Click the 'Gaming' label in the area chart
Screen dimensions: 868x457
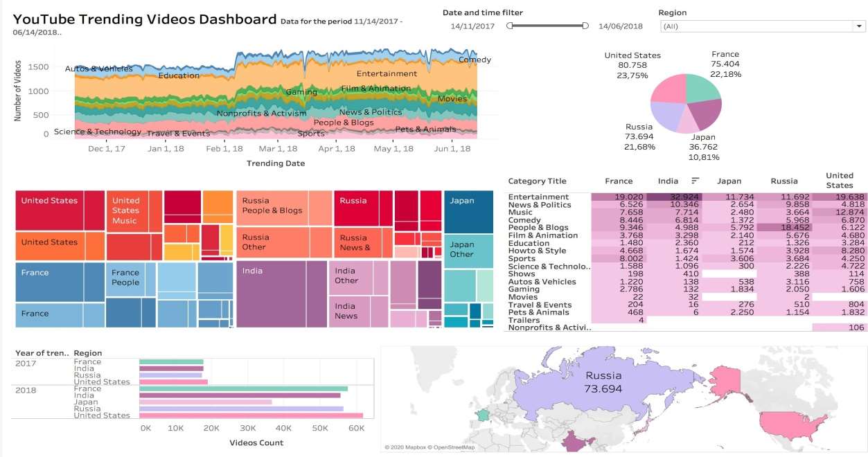[301, 92]
